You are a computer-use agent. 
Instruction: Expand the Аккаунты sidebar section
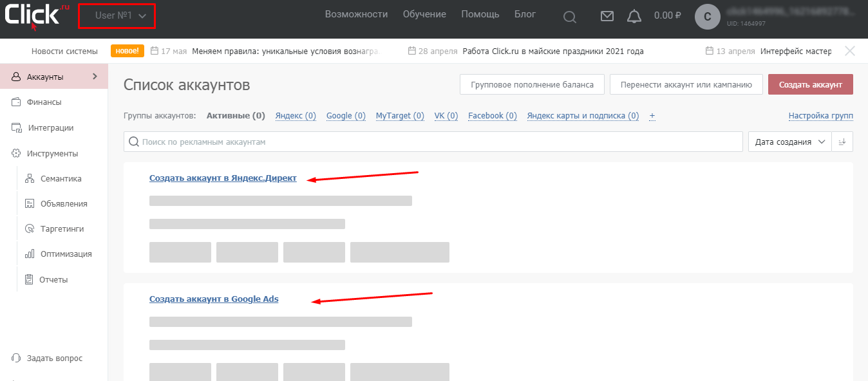pos(53,77)
